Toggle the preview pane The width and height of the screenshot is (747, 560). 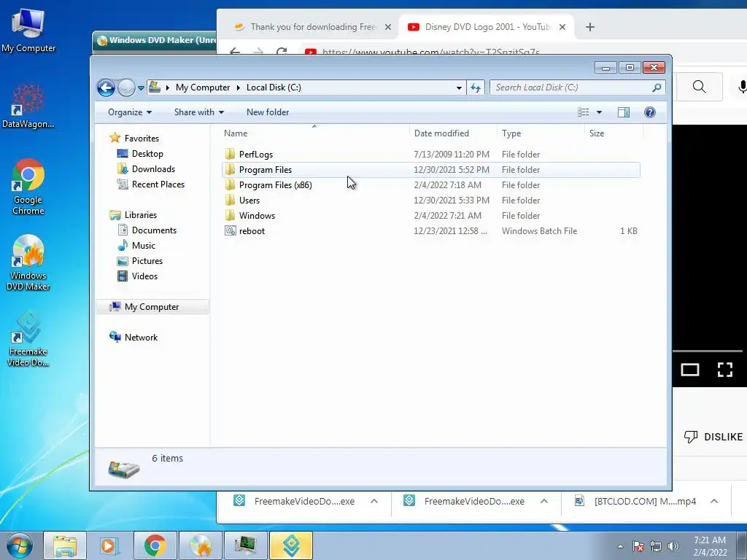pyautogui.click(x=624, y=112)
